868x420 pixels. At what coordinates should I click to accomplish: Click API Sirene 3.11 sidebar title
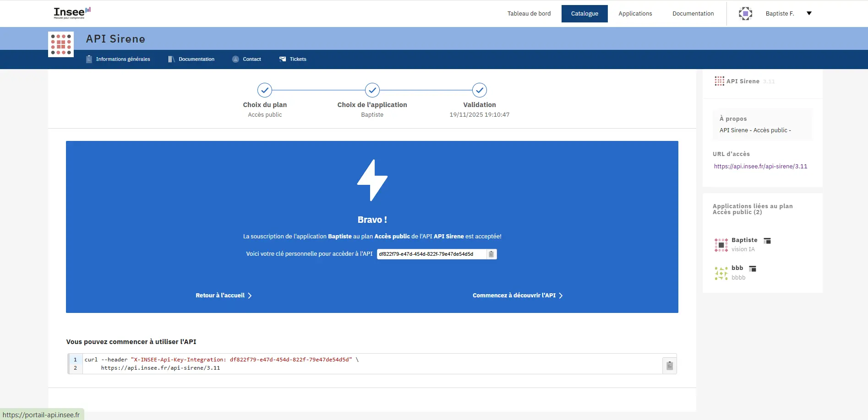coord(750,81)
